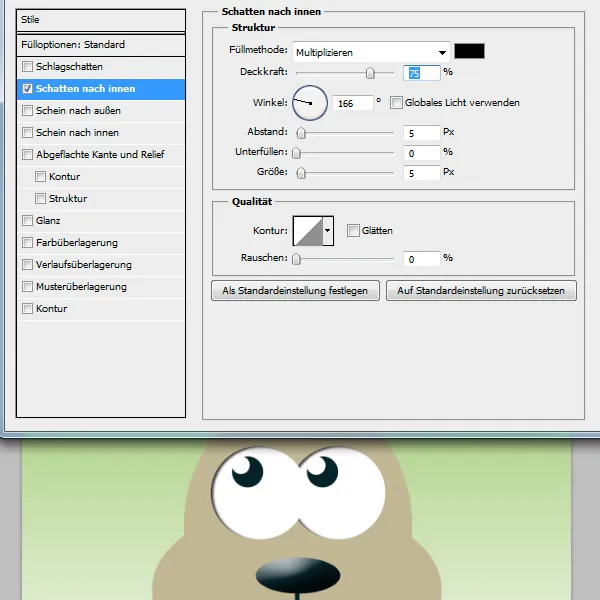Screen dimensions: 600x600
Task: Click the Kontur curve preview thumbnail
Action: (308, 231)
